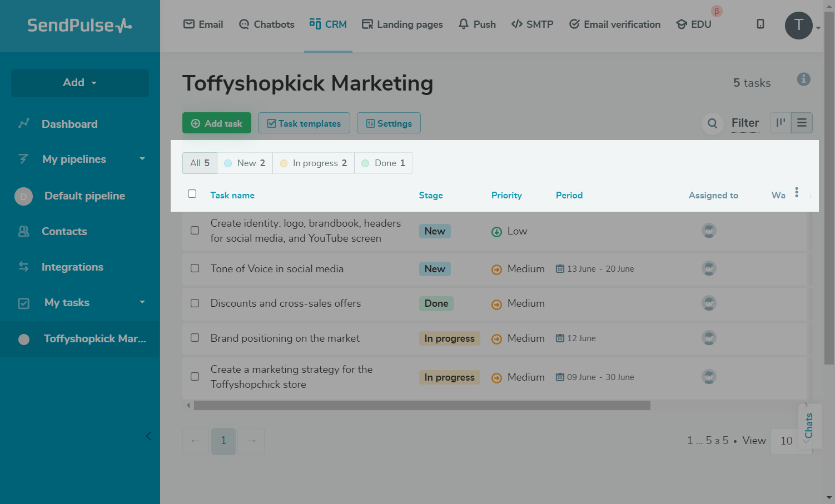Viewport: 835px width, 504px height.
Task: Check the Discounts and cross-sales task checkbox
Action: tap(195, 303)
